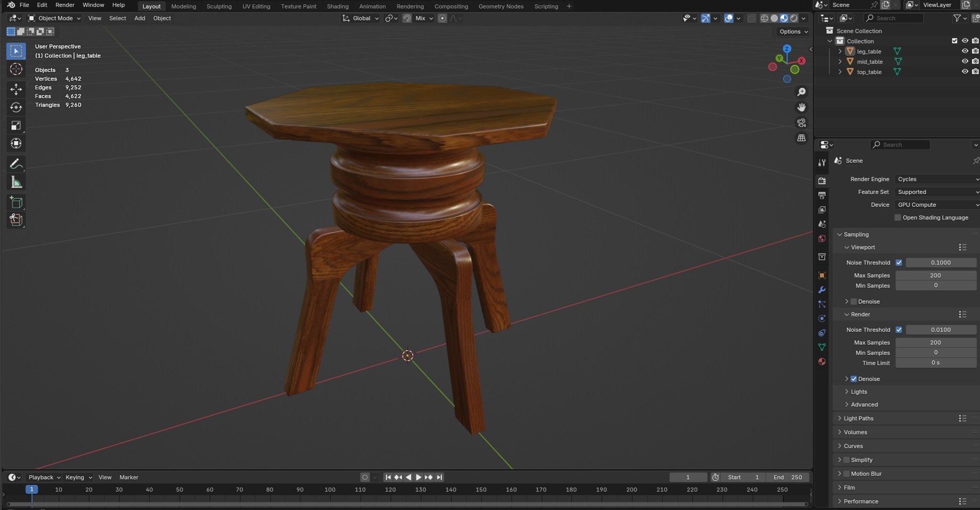Open the Keying popover
This screenshot has height=510, width=980.
tap(79, 477)
